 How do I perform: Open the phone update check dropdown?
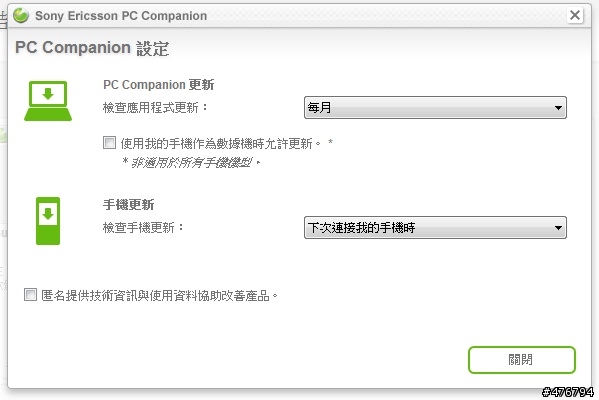[x=435, y=228]
